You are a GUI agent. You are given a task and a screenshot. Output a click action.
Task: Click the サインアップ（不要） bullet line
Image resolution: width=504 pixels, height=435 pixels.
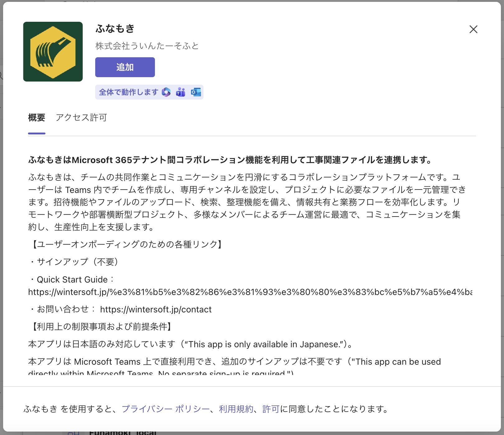point(75,262)
